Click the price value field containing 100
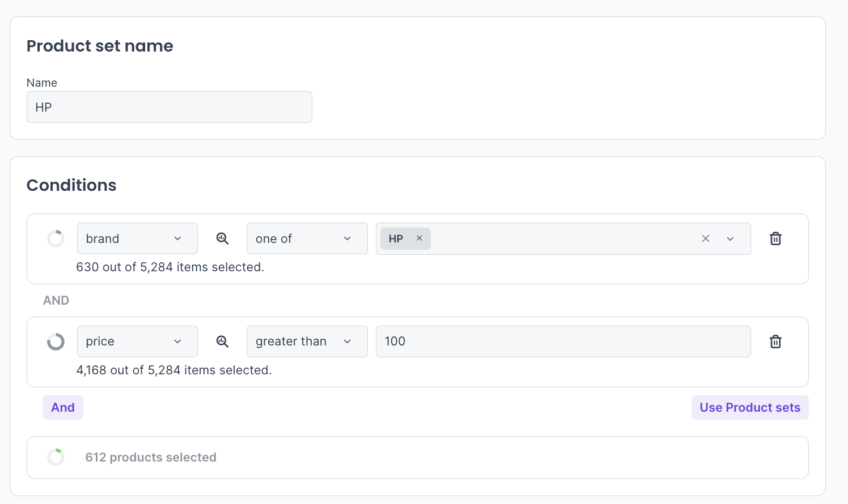This screenshot has height=504, width=848. [x=563, y=341]
